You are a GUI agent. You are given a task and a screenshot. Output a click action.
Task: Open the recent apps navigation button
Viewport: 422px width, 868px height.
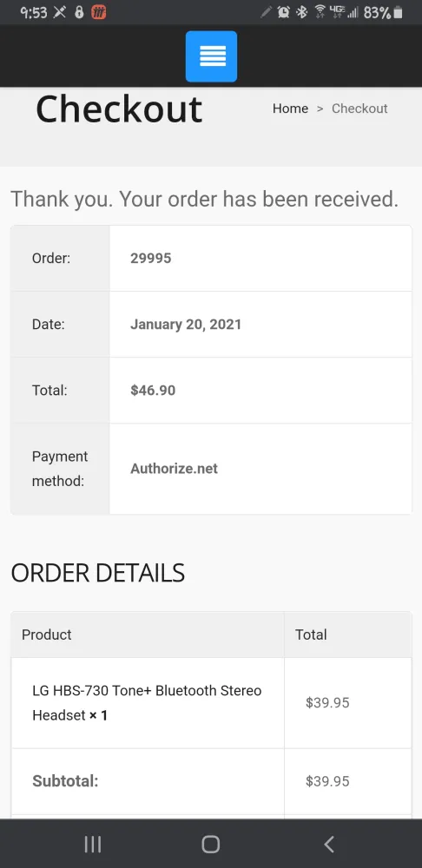(93, 845)
